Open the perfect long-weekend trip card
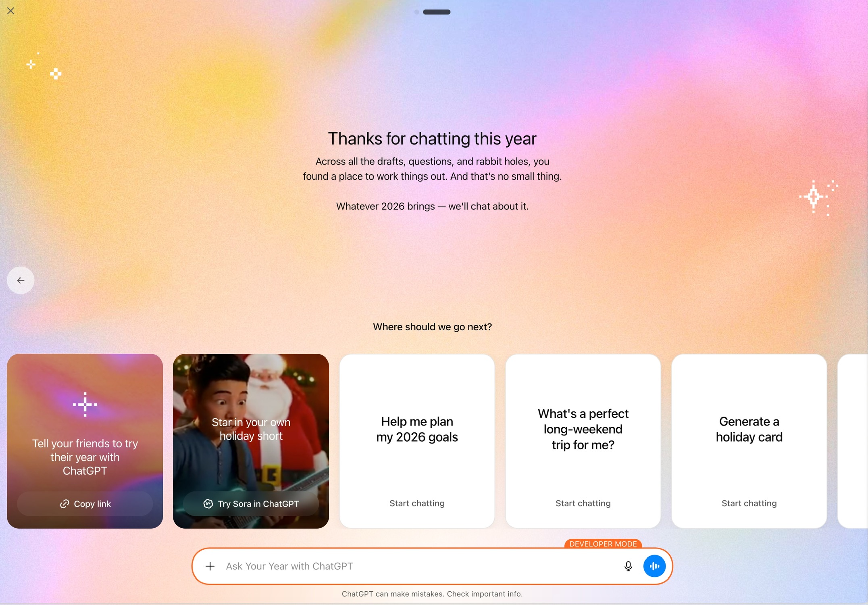The image size is (868, 605). coord(583,441)
